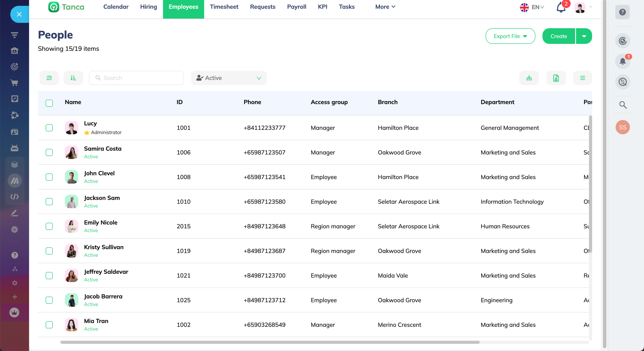Open Jackson Sam's employee profile

click(102, 198)
